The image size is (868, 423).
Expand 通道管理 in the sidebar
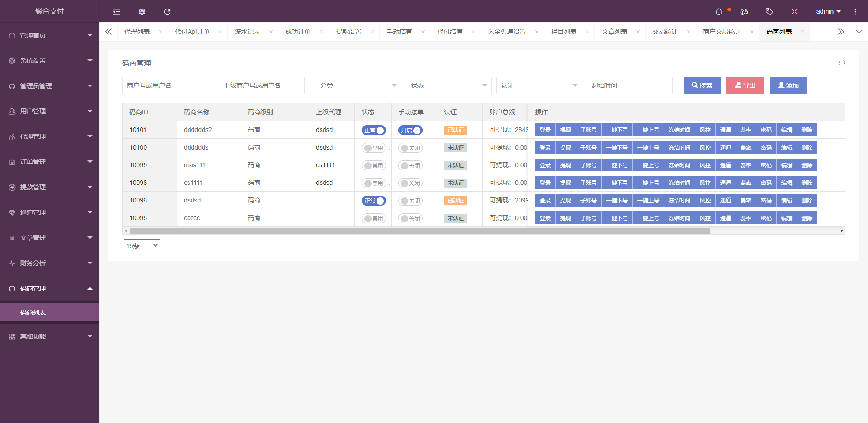click(50, 212)
